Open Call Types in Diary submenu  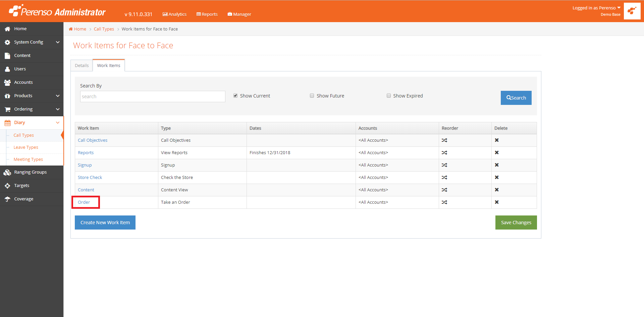[24, 135]
